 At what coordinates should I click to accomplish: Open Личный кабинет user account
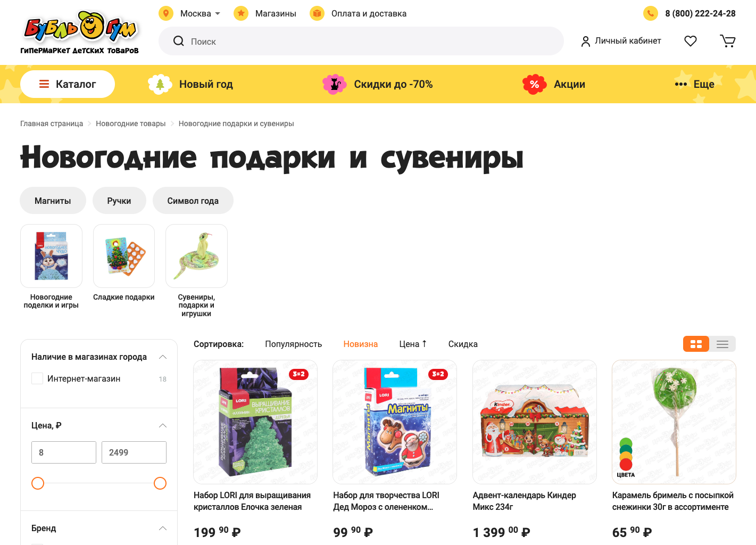click(621, 41)
